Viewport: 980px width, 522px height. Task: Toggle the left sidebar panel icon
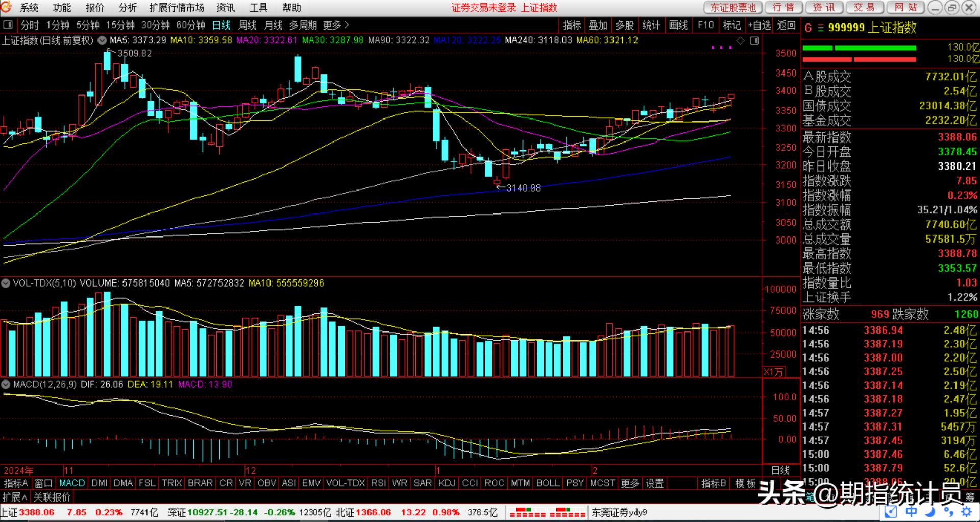pyautogui.click(x=8, y=25)
